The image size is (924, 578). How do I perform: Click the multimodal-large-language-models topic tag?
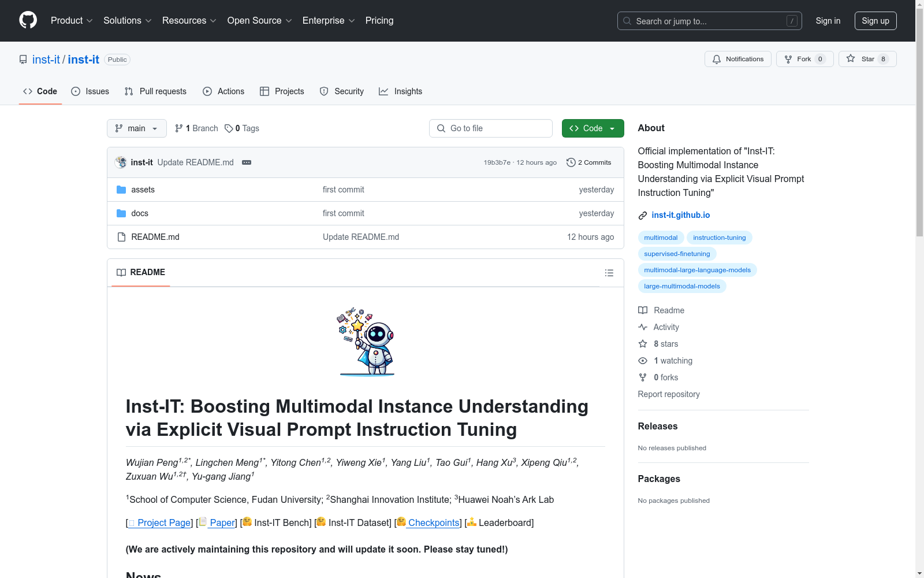point(698,270)
